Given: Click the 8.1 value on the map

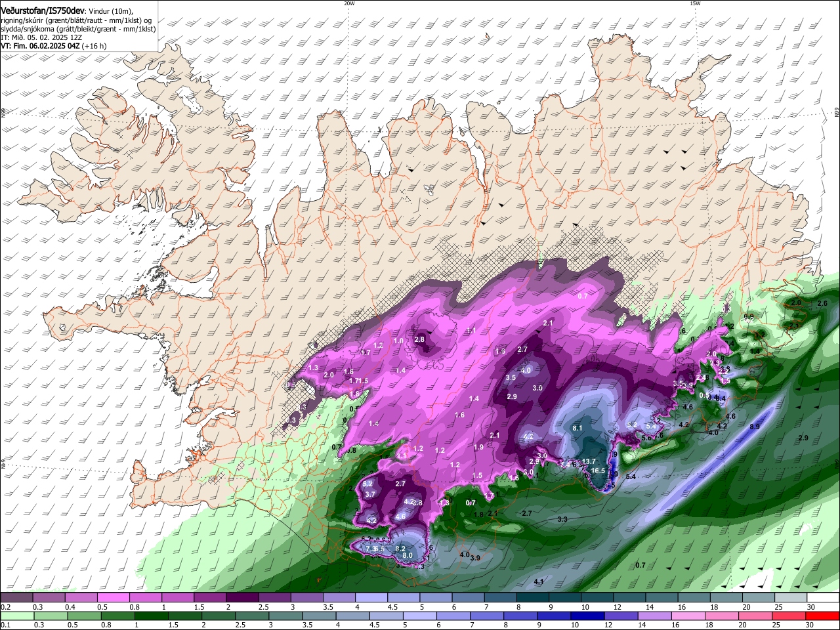Looking at the screenshot, I should [x=578, y=428].
